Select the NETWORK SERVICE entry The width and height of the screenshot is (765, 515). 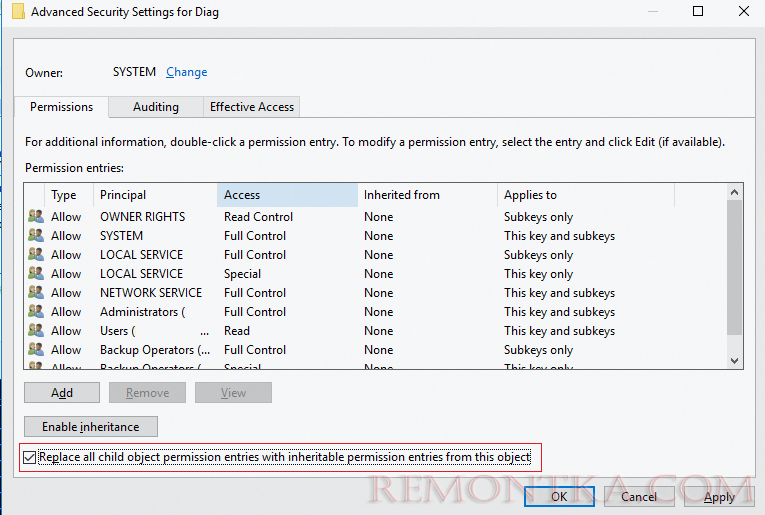(151, 293)
